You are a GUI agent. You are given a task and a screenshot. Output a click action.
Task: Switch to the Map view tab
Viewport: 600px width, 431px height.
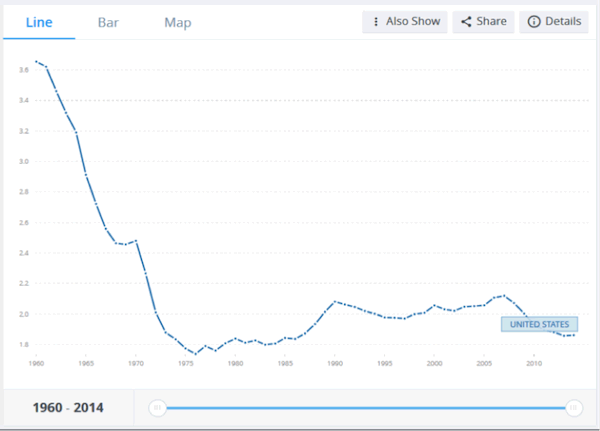click(178, 22)
